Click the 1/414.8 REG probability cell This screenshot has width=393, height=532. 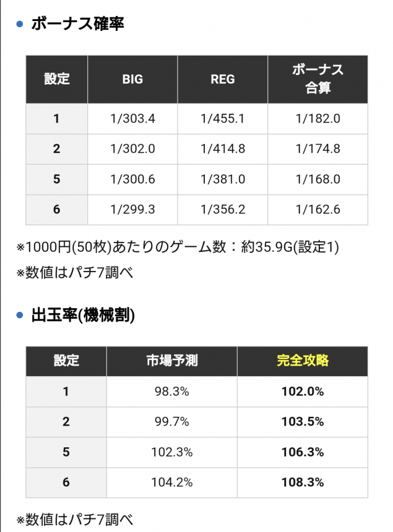pyautogui.click(x=223, y=149)
